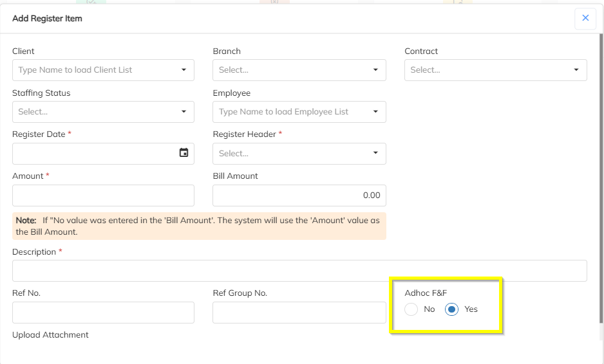Focus the Amount input field
Image resolution: width=604 pixels, height=364 pixels.
coord(103,196)
